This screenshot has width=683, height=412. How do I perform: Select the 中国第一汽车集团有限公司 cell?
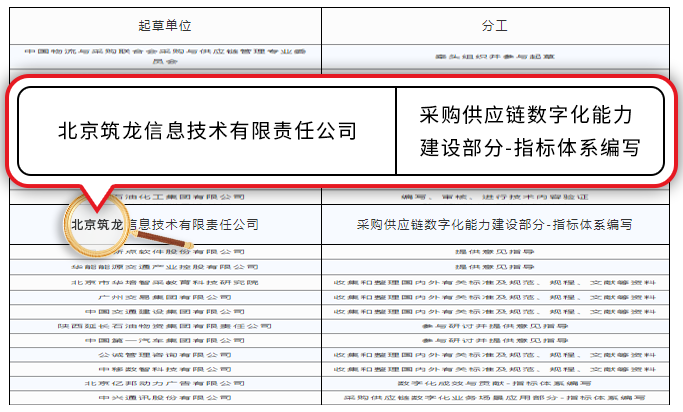point(164,340)
